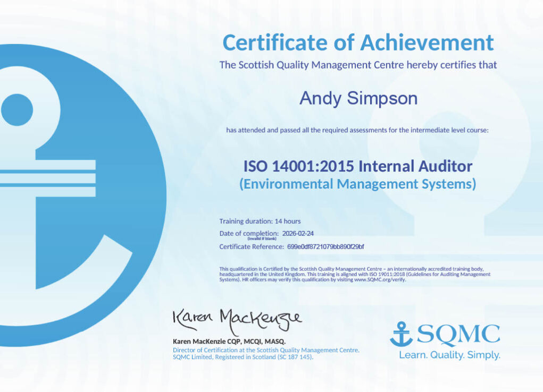Screen dimensions: 543x392
Task: Click the ISO 14001:2015 Internal Auditor title
Action: (x=358, y=166)
